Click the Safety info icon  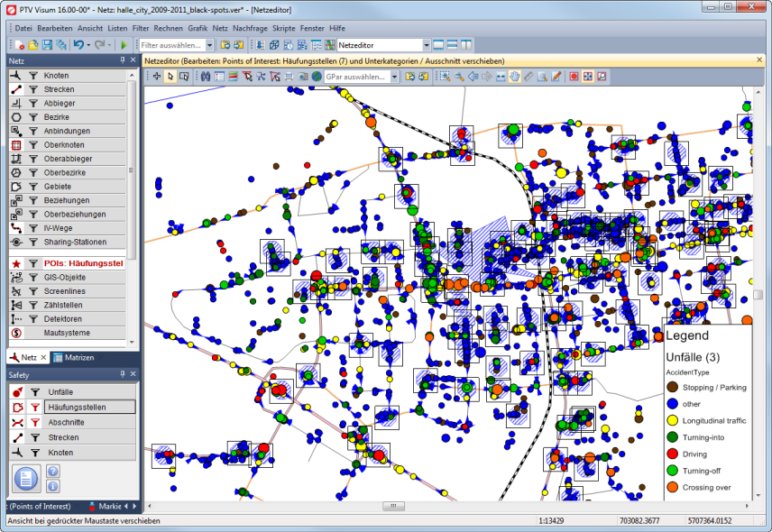pyautogui.click(x=53, y=487)
